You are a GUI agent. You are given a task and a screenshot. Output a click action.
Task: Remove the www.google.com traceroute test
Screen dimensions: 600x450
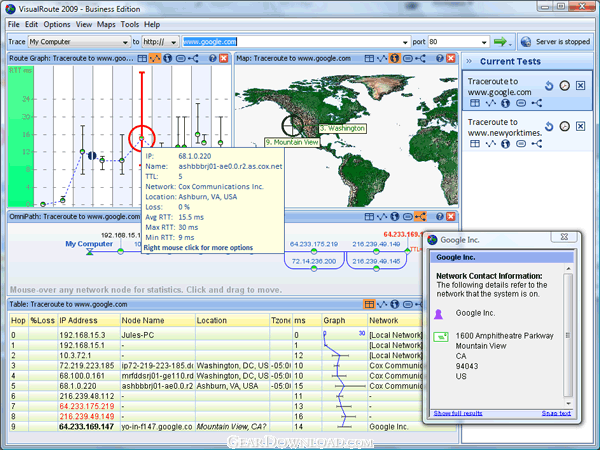pyautogui.click(x=580, y=86)
